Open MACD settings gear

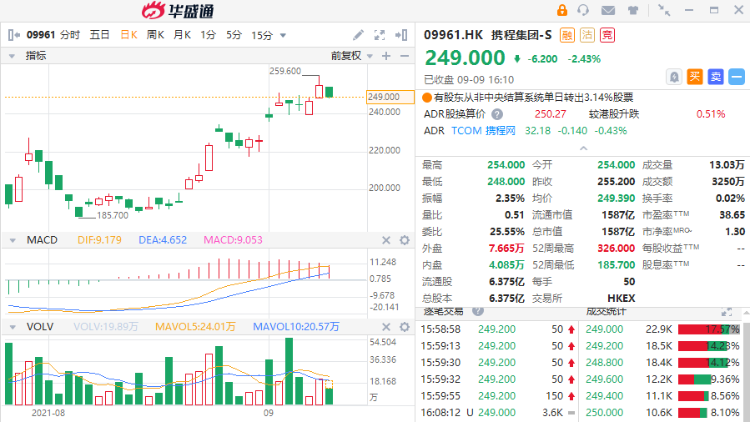[x=405, y=240]
